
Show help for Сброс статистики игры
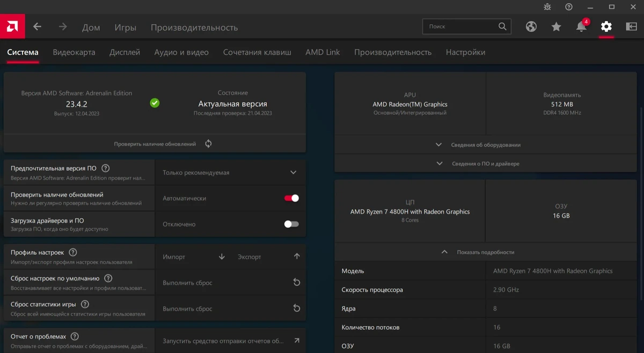tap(85, 304)
